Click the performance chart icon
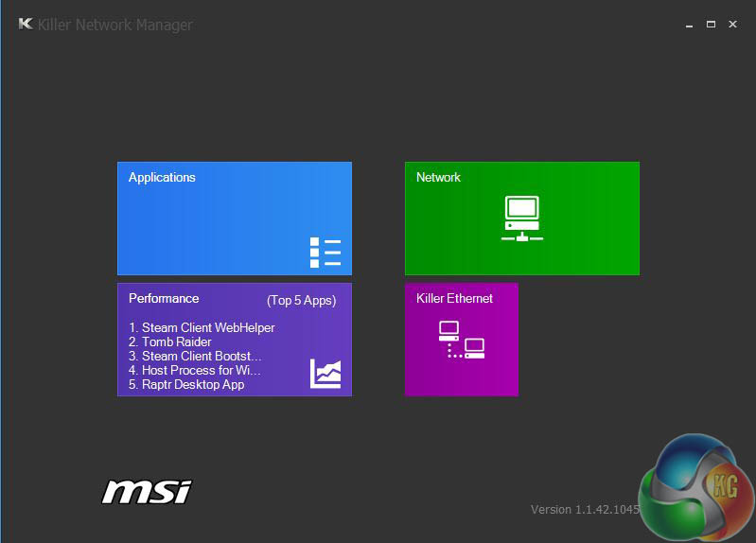This screenshot has height=543, width=756. click(325, 374)
